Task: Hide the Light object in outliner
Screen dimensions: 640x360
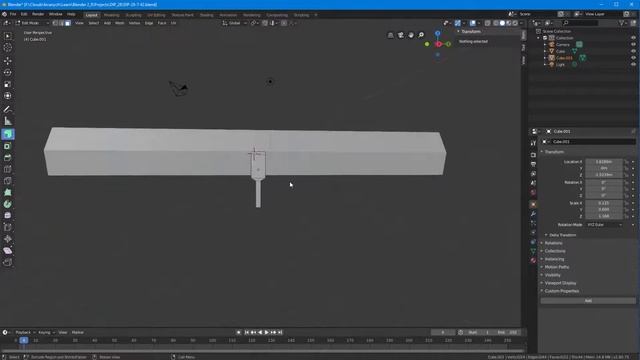Action: 633,64
